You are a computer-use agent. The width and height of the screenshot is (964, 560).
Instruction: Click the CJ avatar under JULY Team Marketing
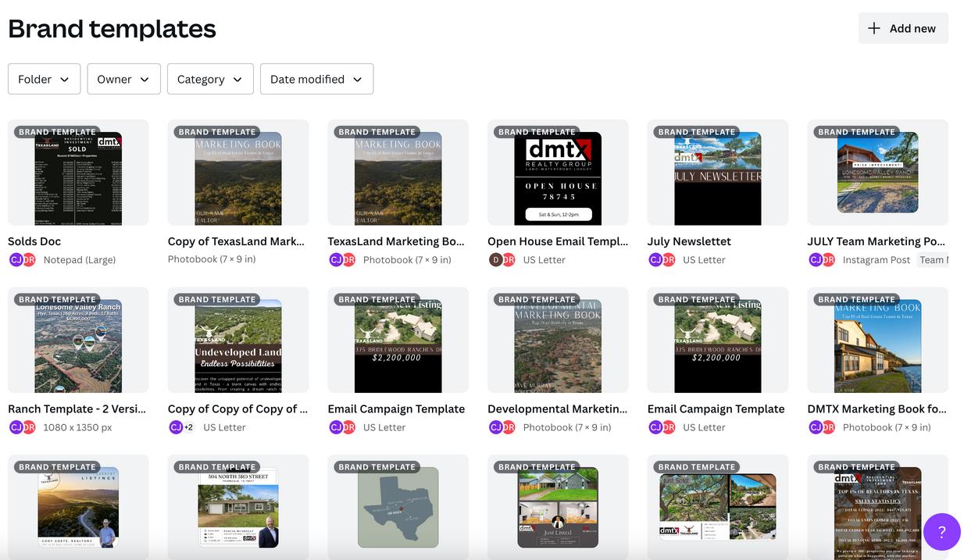click(815, 260)
